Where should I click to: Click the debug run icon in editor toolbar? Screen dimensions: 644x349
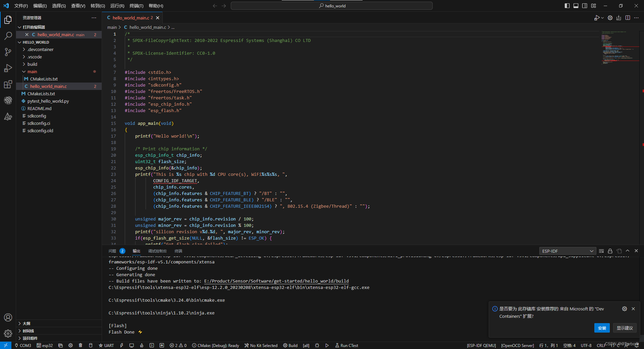(x=597, y=18)
